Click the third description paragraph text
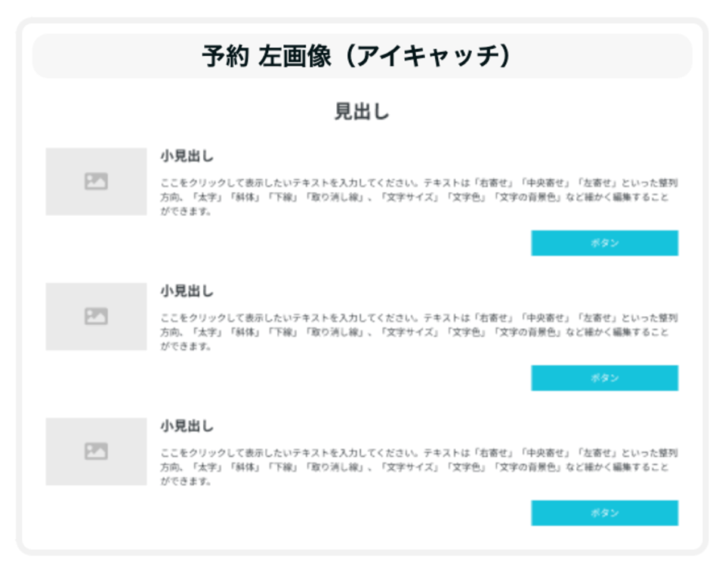The image size is (728, 578). 418,467
